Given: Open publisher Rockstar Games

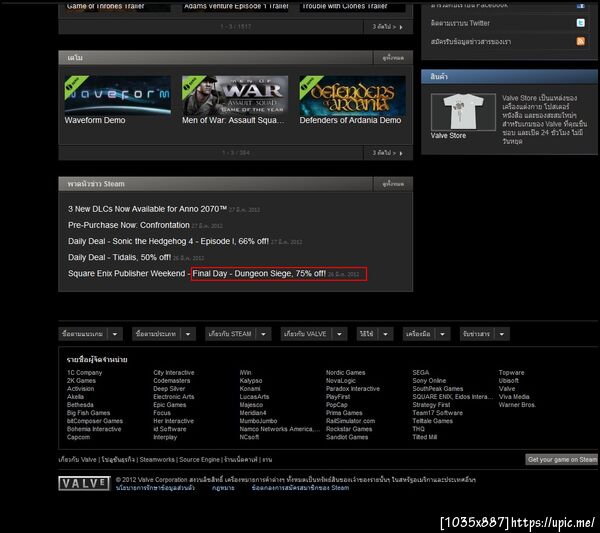Looking at the screenshot, I should (x=349, y=429).
